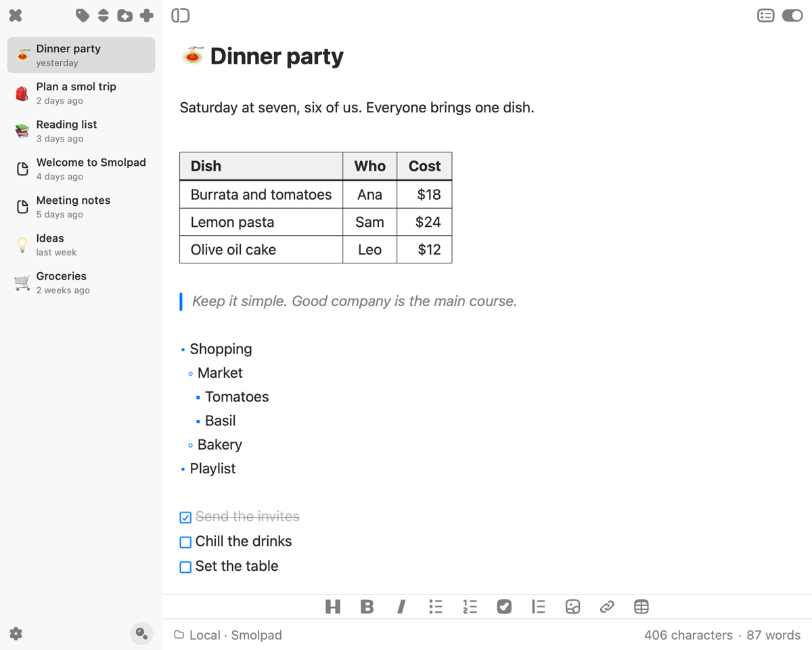Click the Local · Smolpad location label
This screenshot has height=650, width=812.
(x=235, y=635)
